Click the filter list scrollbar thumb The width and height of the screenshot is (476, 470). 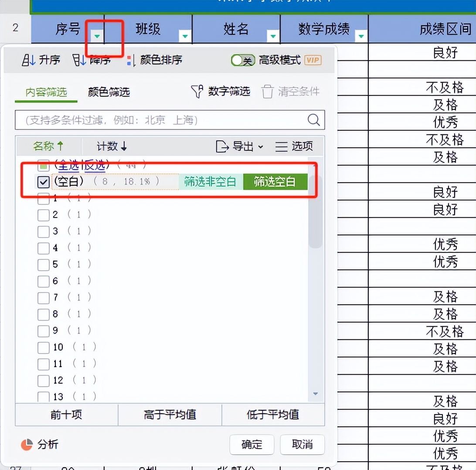(x=315, y=212)
